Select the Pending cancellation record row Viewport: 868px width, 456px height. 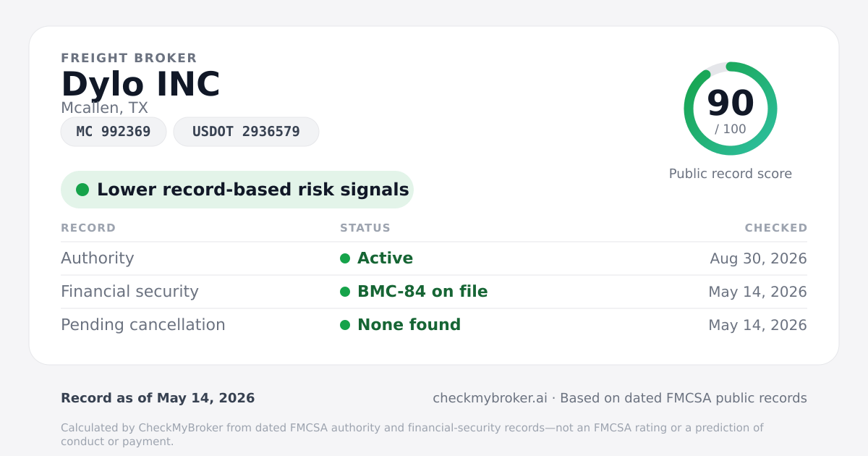click(x=434, y=325)
